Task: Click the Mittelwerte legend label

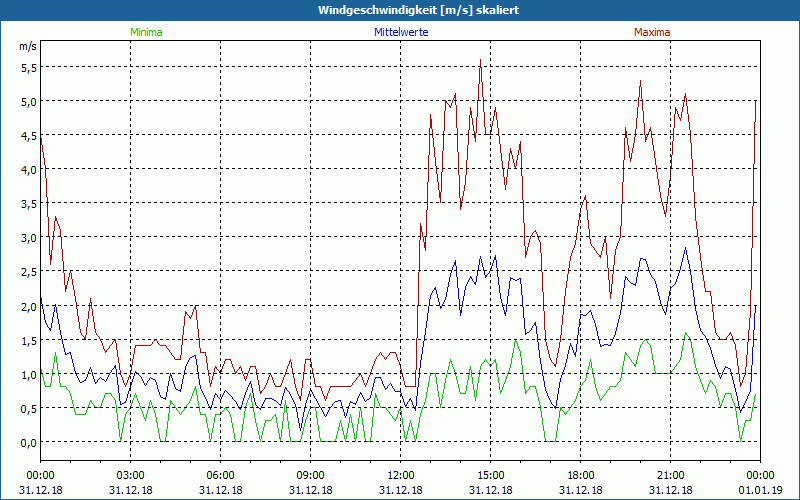Action: pos(401,32)
